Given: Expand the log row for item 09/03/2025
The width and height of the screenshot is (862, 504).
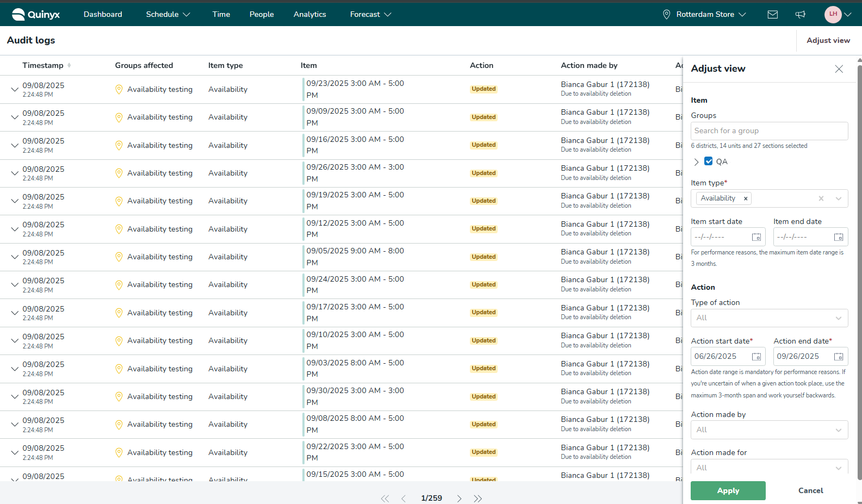Looking at the screenshot, I should [x=15, y=369].
